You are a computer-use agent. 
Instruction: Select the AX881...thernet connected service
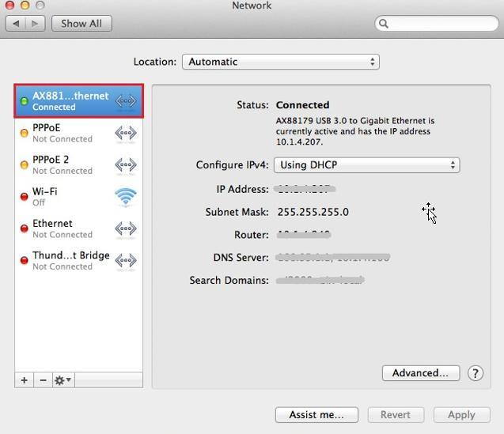pos(79,101)
